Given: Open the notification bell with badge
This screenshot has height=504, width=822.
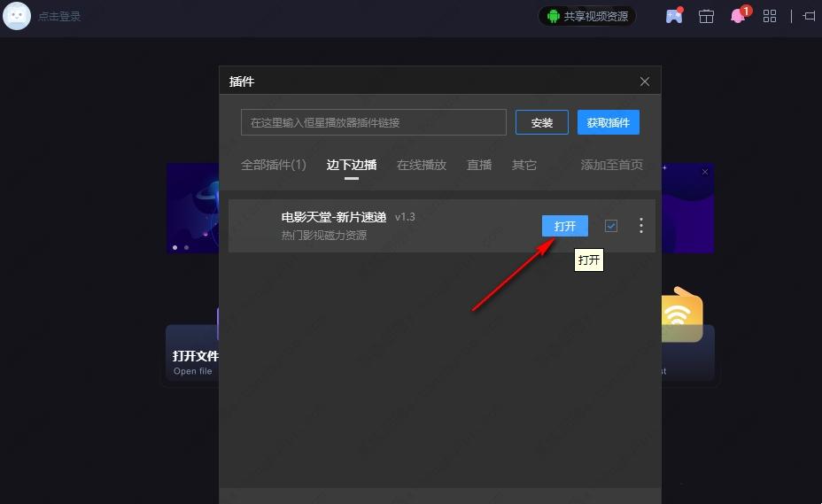Looking at the screenshot, I should tap(738, 16).
